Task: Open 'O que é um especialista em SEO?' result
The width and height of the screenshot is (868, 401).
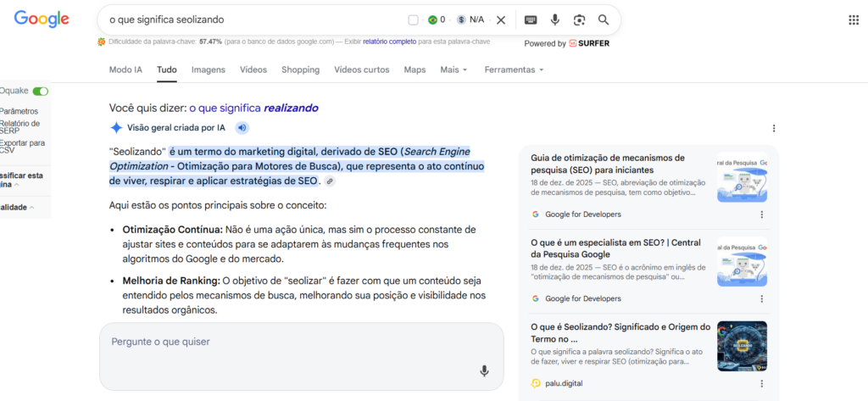Action: pyautogui.click(x=615, y=248)
